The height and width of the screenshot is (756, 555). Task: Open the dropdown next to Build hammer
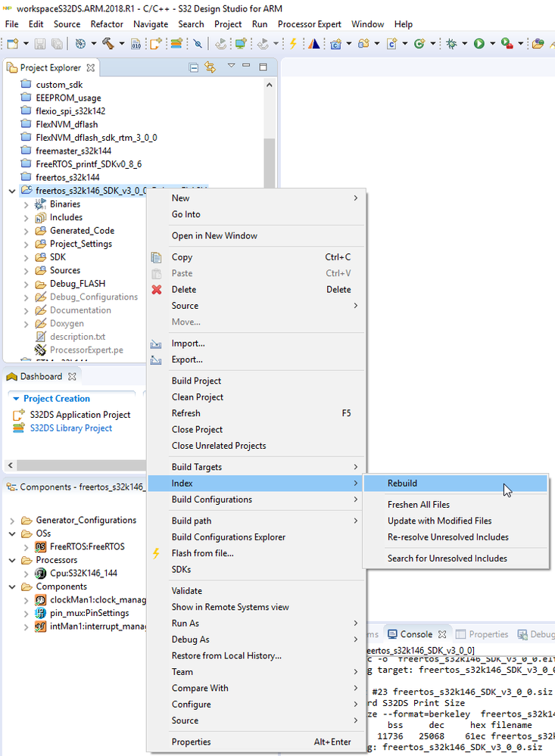[121, 44]
